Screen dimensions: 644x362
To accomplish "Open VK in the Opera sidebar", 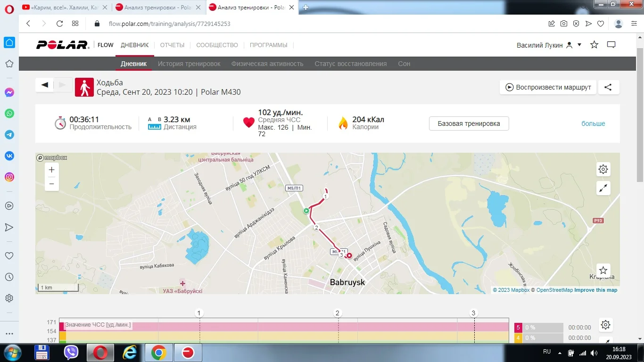I will pyautogui.click(x=9, y=156).
